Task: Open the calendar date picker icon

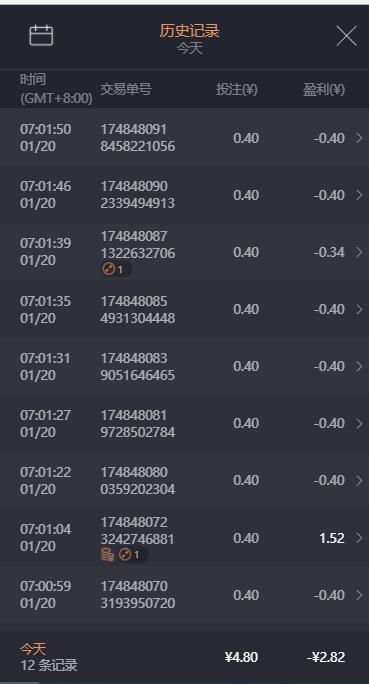Action: tap(41, 35)
